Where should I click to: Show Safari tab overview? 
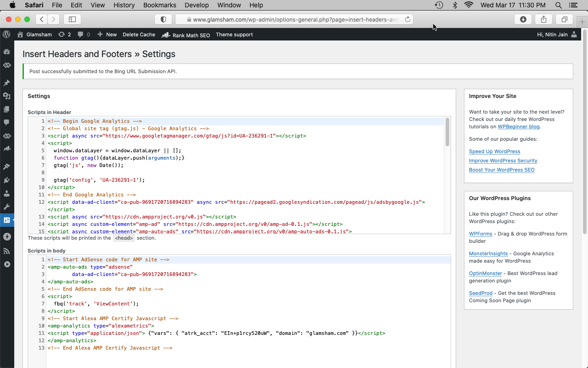tap(564, 19)
